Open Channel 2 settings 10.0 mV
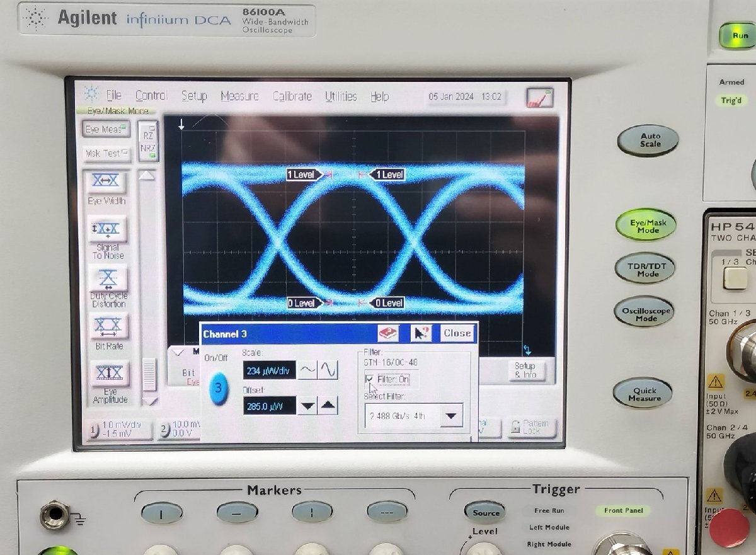The height and width of the screenshot is (555, 756). (x=180, y=429)
